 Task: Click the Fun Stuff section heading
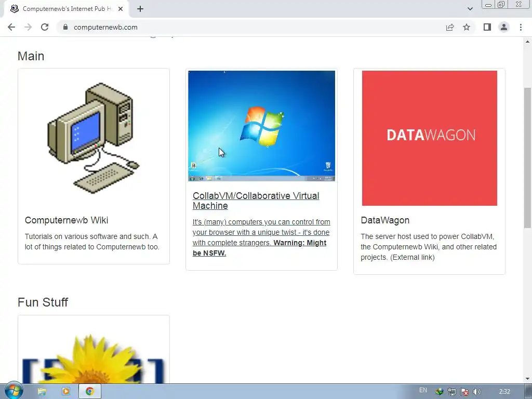point(43,302)
